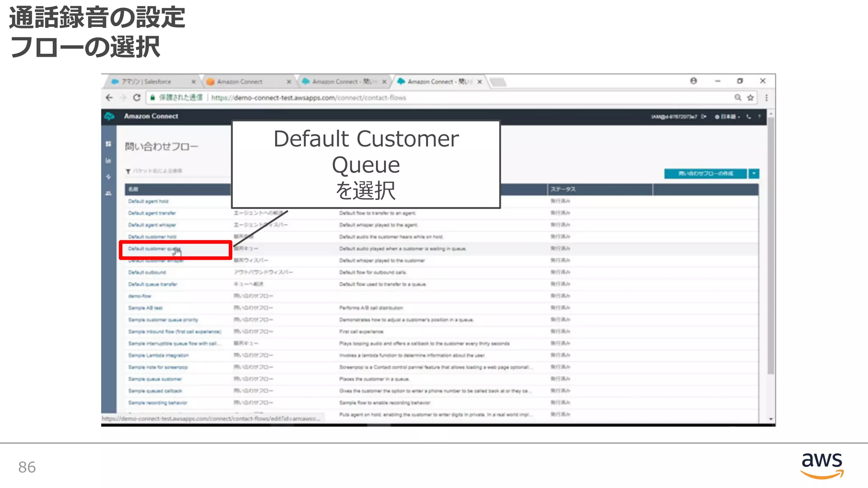Open the Sample Lambda integration flow
This screenshot has height=488, width=868.
click(159, 355)
